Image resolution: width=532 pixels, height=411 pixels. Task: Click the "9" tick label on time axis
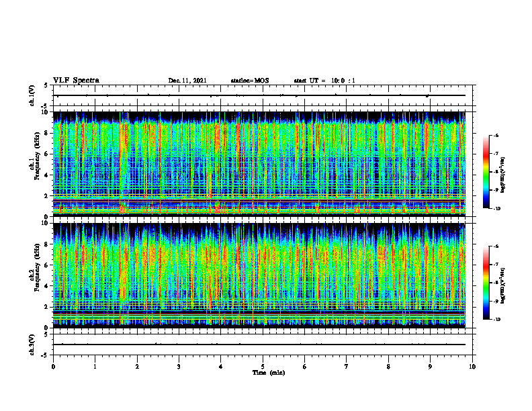click(x=430, y=367)
